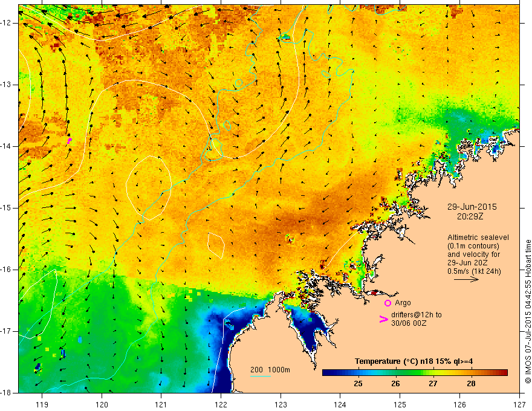The height and width of the screenshot is (411, 532).
Task: Click the '26' color bar tick label
Action: point(395,384)
